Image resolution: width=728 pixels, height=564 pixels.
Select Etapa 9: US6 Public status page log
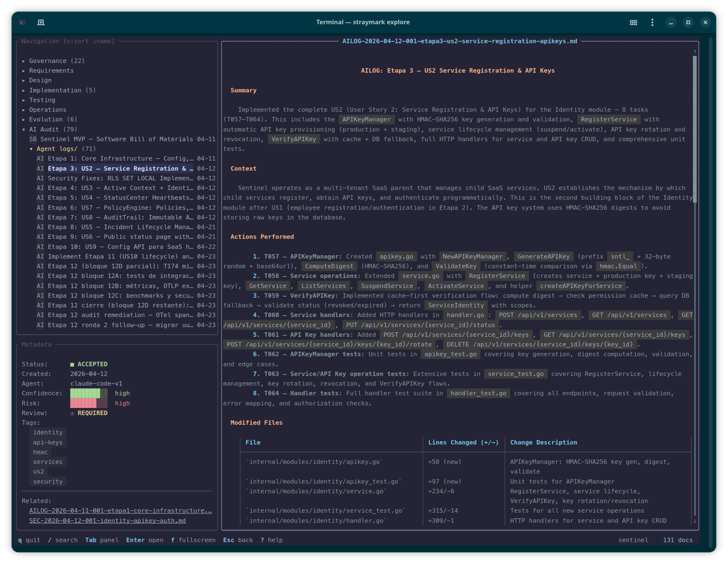(126, 237)
